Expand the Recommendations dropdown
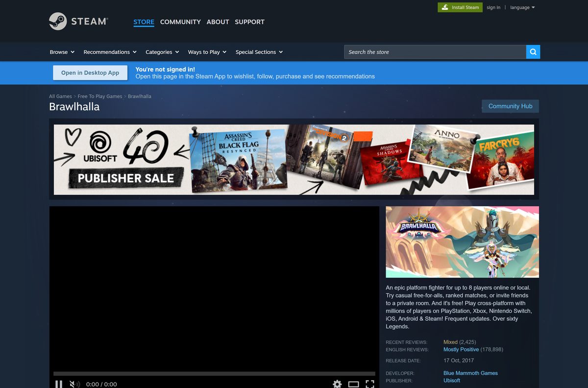The image size is (588, 388). [x=110, y=52]
